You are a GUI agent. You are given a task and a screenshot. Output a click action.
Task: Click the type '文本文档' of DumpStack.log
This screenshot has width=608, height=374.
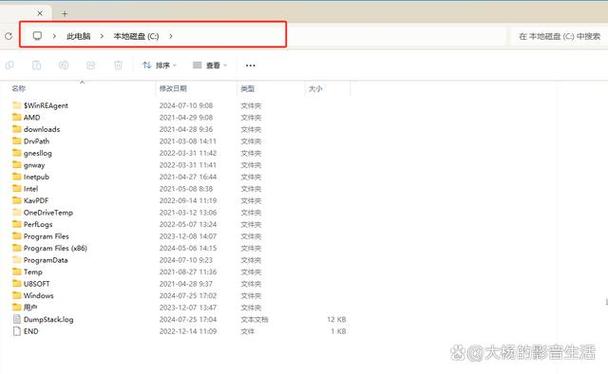coord(254,319)
